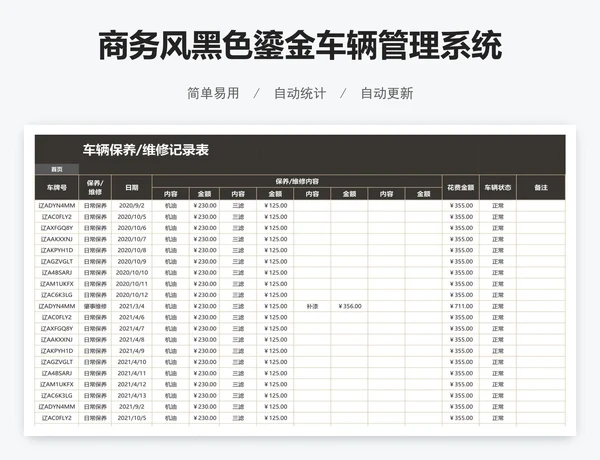Select the ¥356.00 amount cell
The image size is (600, 460).
tap(349, 306)
